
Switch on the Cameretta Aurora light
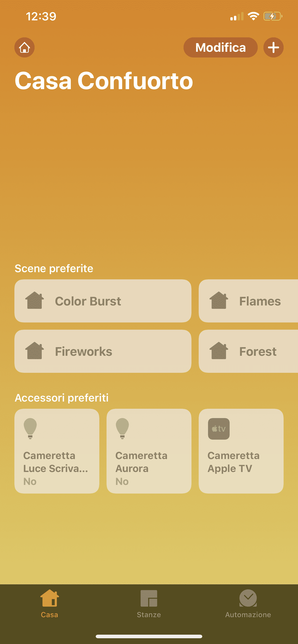point(149,451)
